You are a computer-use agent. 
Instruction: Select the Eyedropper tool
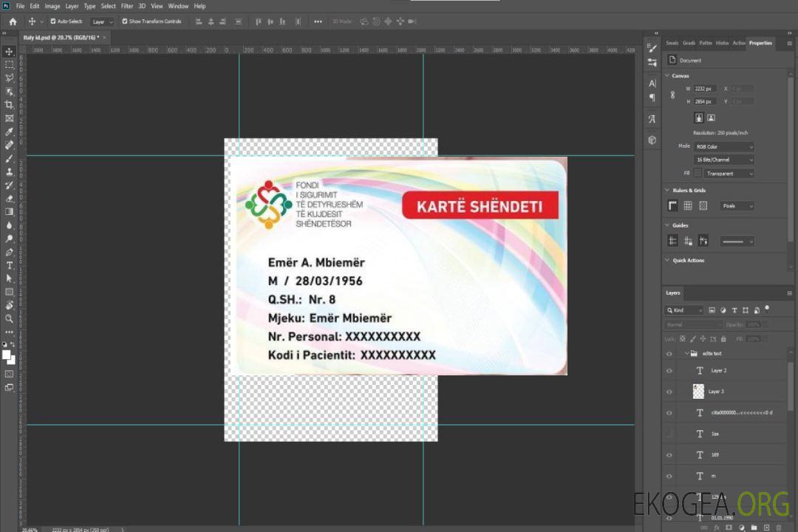coord(9,132)
